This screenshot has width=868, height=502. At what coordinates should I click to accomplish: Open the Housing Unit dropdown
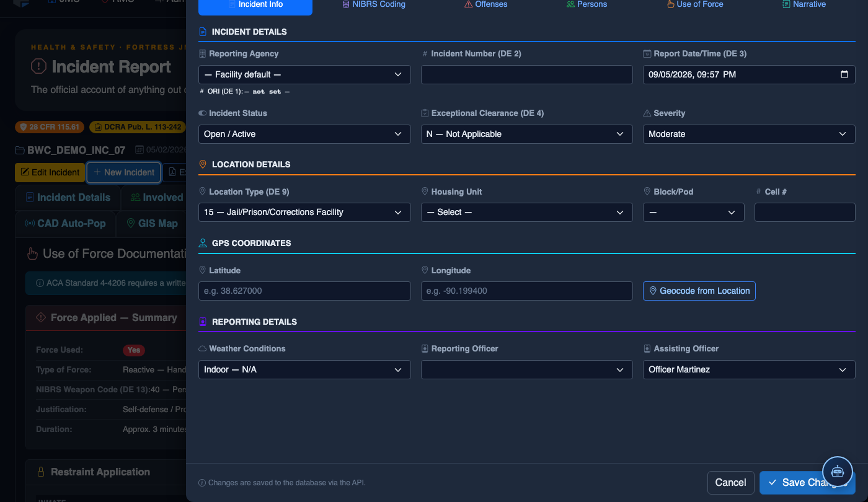pyautogui.click(x=527, y=212)
